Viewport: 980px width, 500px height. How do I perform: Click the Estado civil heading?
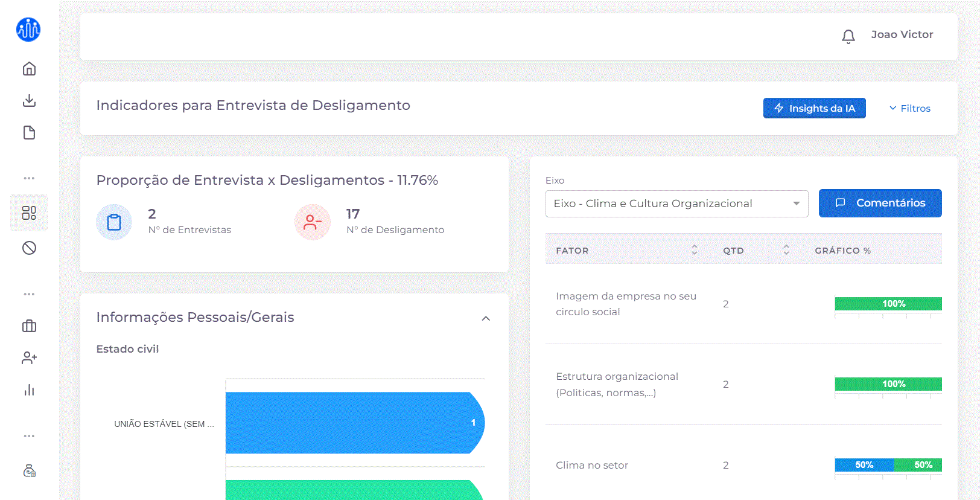coord(127,349)
